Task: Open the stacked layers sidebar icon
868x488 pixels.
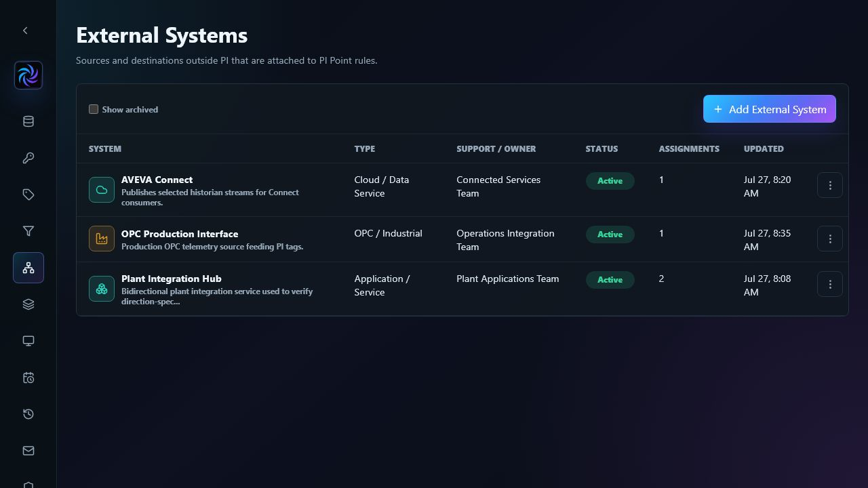Action: click(28, 304)
